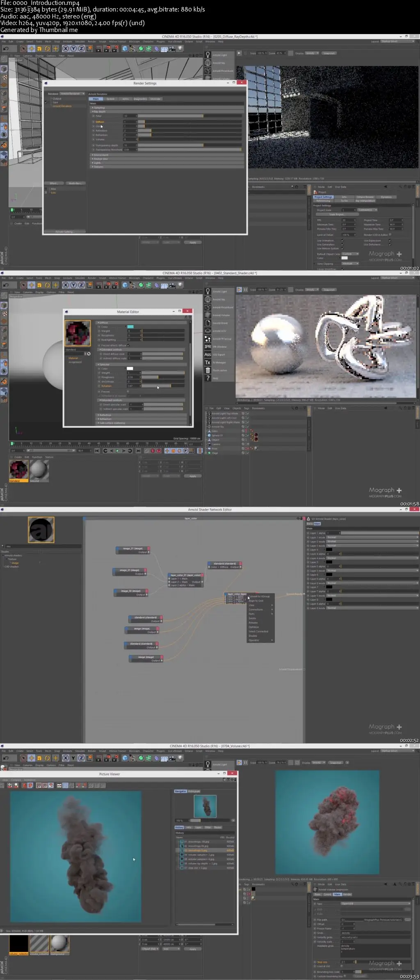Screen dimensions: 420x980
Task: Open Histogram tab in Picture Viewer
Action: click(x=194, y=791)
